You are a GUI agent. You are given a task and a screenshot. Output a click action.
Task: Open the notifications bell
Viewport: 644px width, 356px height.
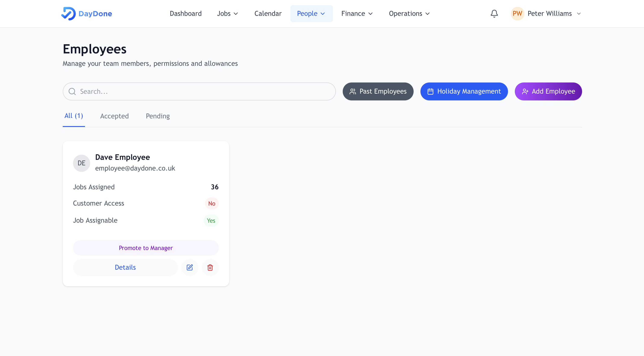pos(494,13)
